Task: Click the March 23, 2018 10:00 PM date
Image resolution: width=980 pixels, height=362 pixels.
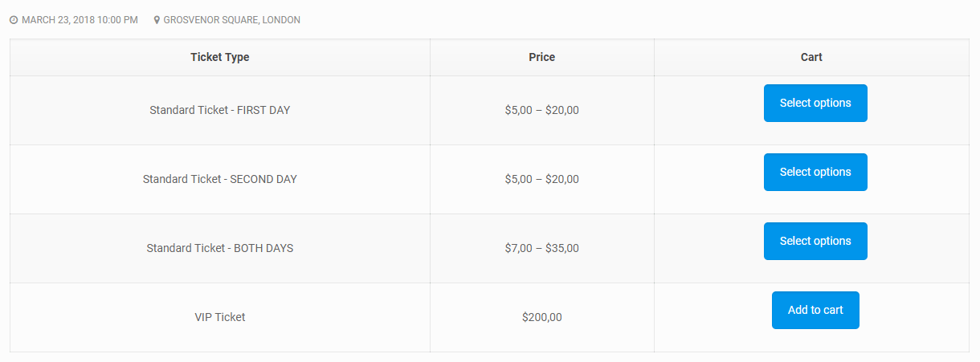Action: pyautogui.click(x=80, y=20)
